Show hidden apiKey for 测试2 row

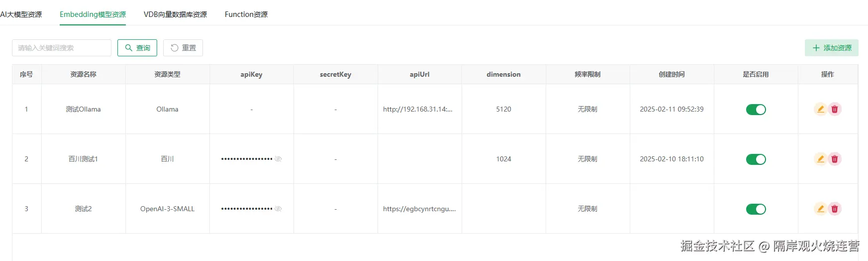click(x=278, y=209)
